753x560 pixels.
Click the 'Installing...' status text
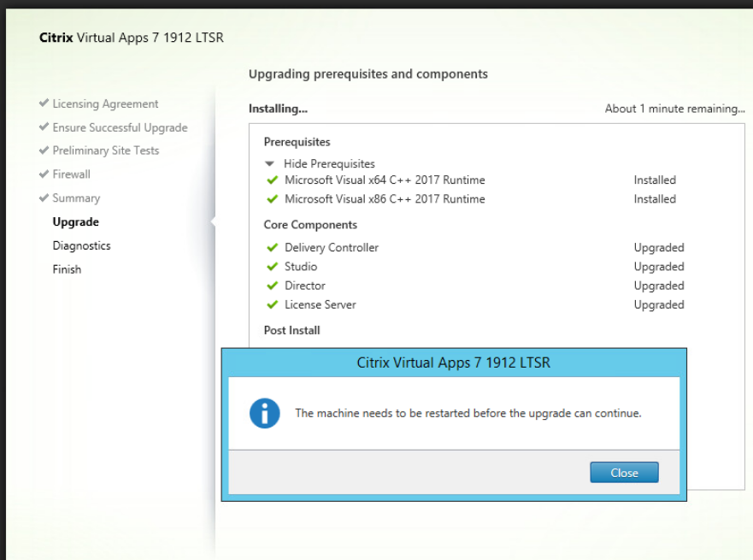(278, 109)
